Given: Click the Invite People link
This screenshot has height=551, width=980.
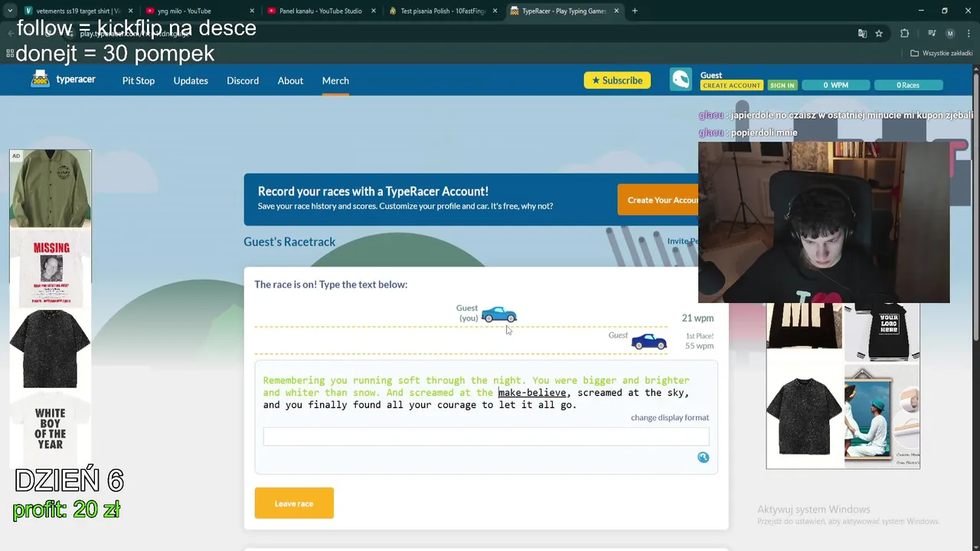Looking at the screenshot, I should [682, 241].
